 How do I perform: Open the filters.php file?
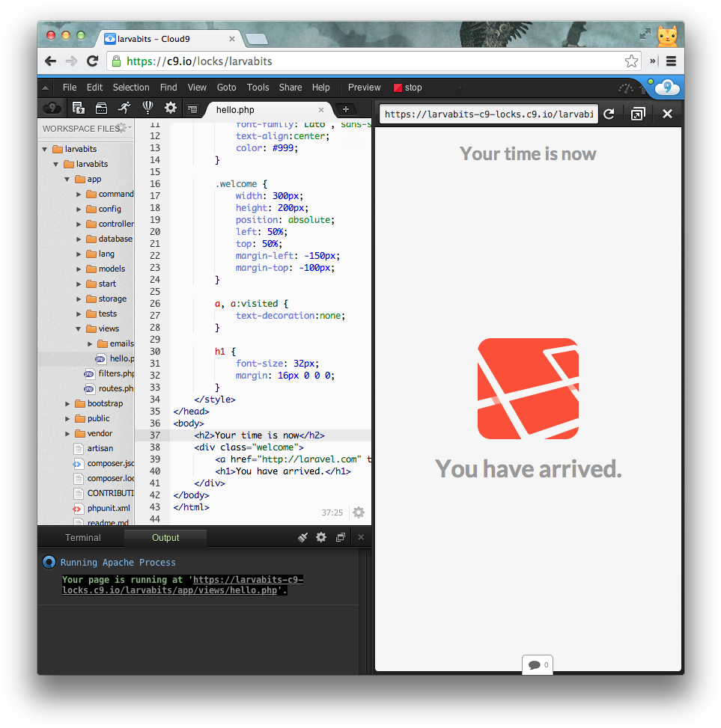coord(109,373)
